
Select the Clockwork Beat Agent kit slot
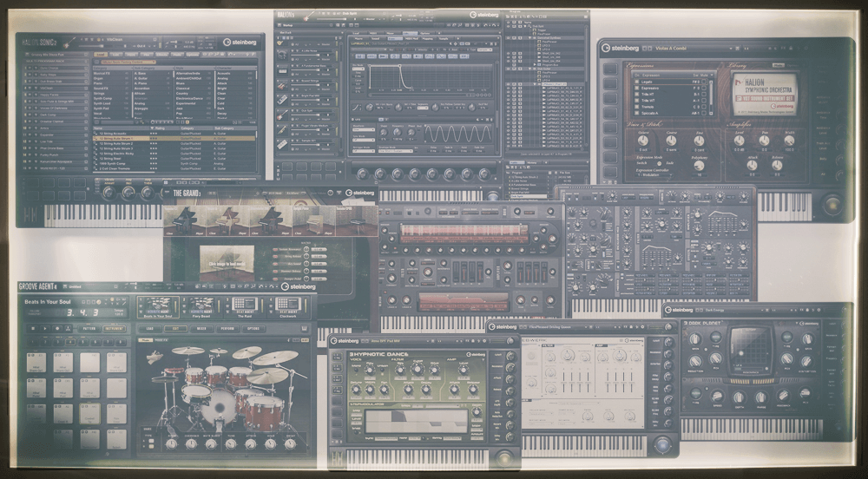(288, 307)
